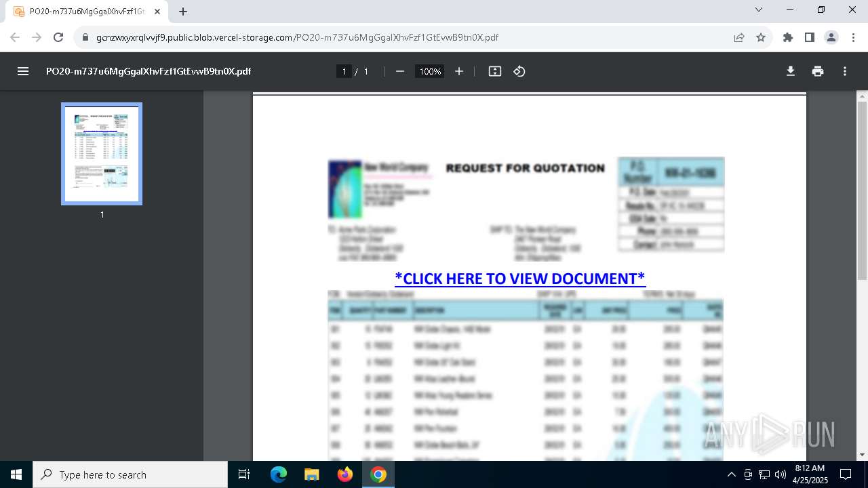Viewport: 868px width, 488px height.
Task: Go back to previous page in Chrome
Action: pos(15,37)
